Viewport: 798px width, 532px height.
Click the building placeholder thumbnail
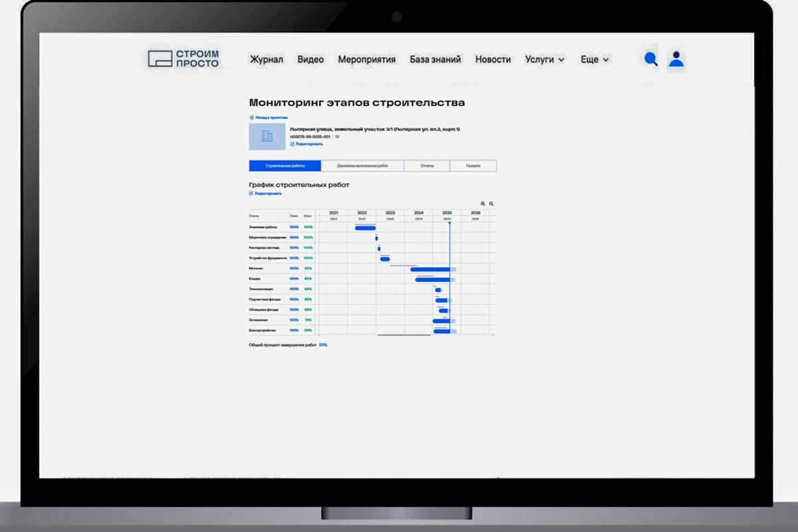click(x=267, y=136)
